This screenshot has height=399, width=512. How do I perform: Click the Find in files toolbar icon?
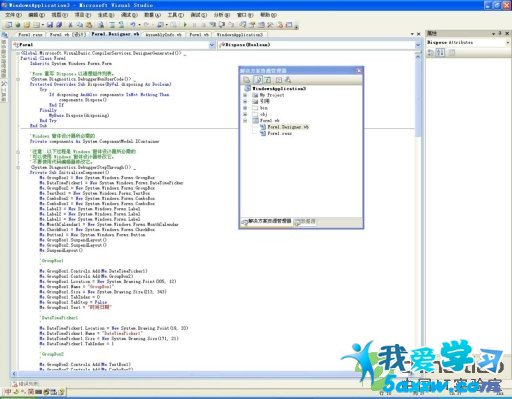click(101, 25)
